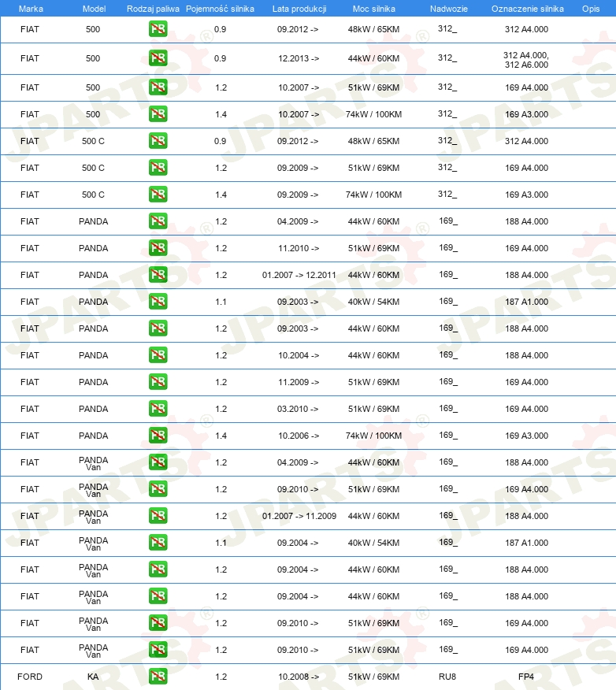Select the FP4 engine code cell
This screenshot has width=616, height=690.
click(x=526, y=677)
